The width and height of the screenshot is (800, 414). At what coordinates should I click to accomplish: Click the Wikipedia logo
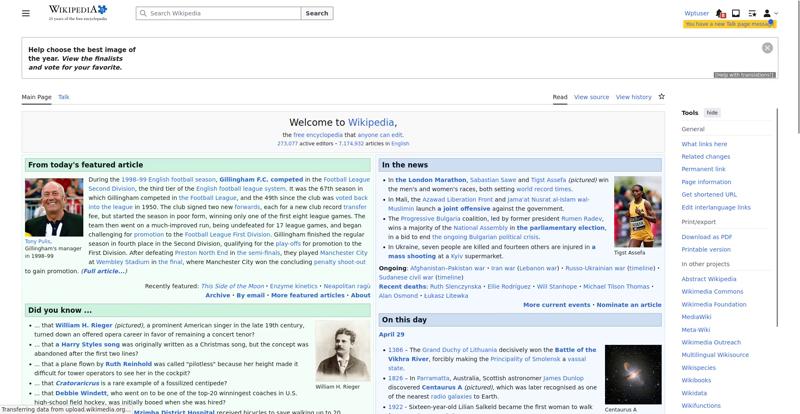click(78, 13)
